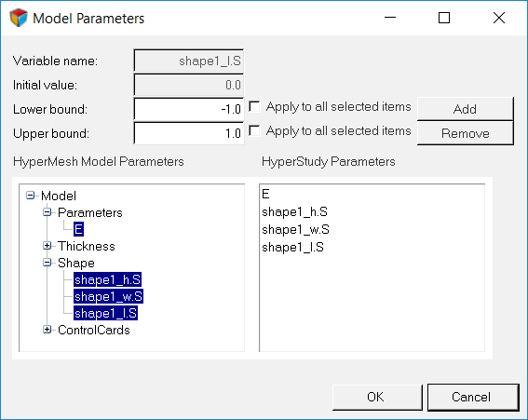
Task: Select shape1_w.S in HyperStudy Parameters list
Action: click(295, 230)
